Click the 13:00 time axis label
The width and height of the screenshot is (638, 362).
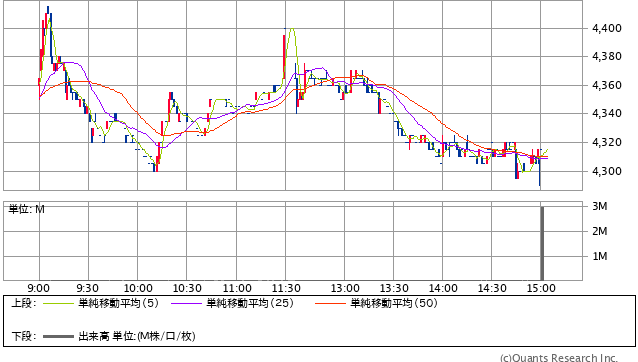click(345, 288)
